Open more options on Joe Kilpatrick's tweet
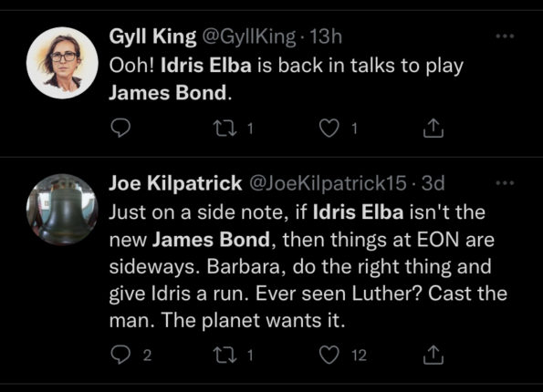Screen dimensions: 543x392 [x=505, y=182]
